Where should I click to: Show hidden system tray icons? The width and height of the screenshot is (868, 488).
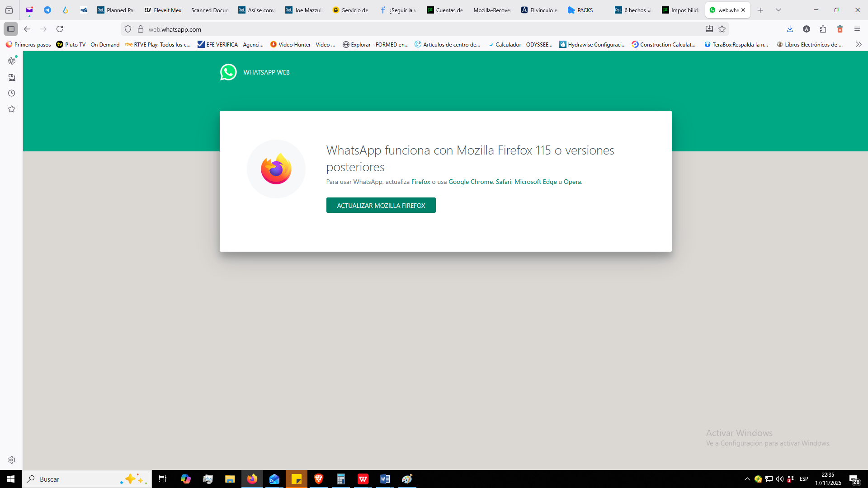tap(747, 479)
